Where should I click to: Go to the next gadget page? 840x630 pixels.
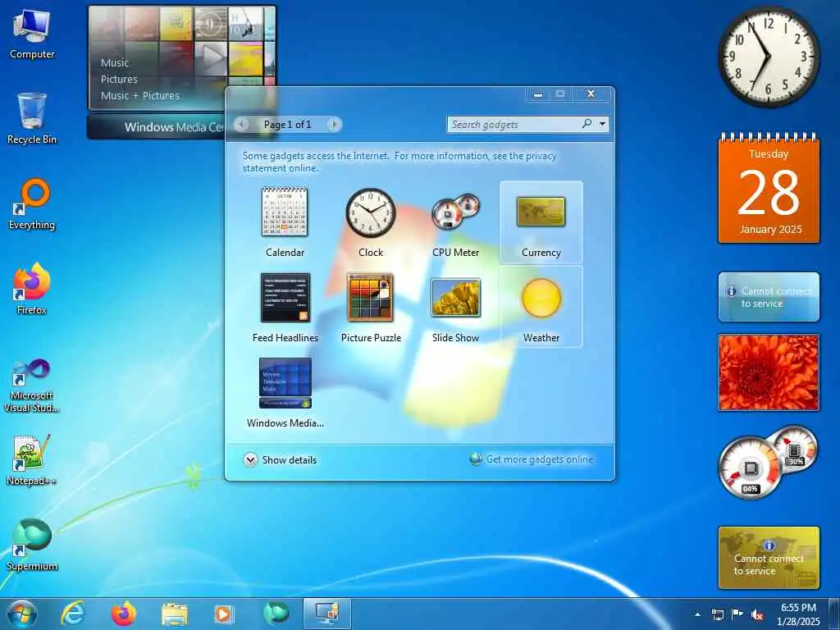coord(334,125)
